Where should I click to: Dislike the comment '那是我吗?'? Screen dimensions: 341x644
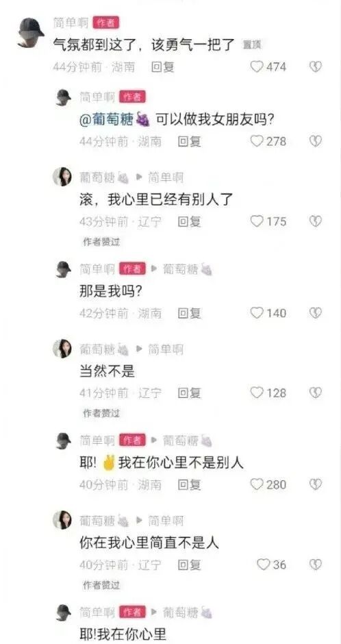(315, 313)
